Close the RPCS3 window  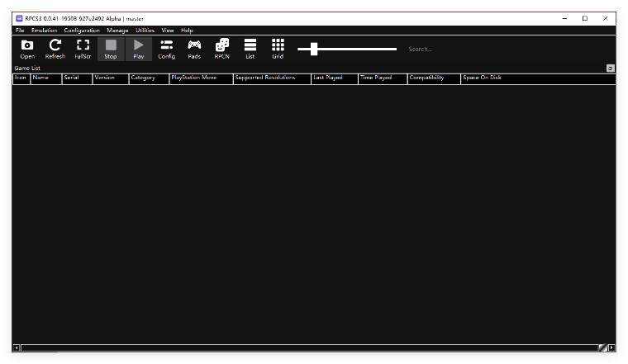click(x=605, y=18)
